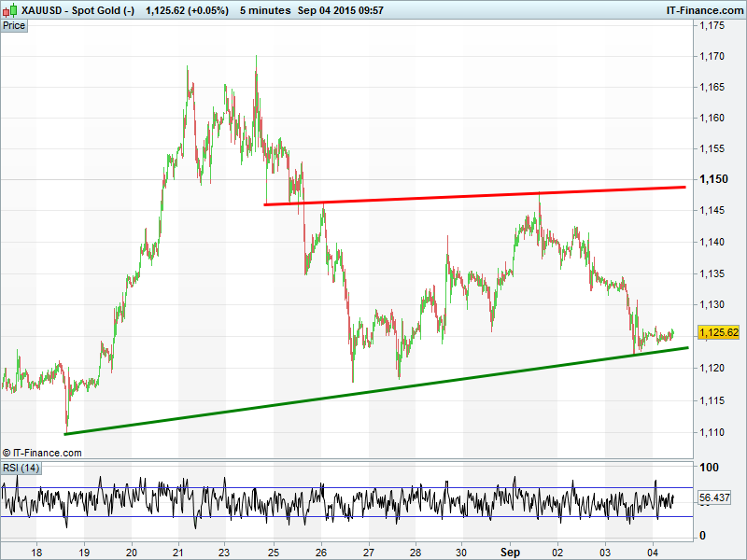The height and width of the screenshot is (560, 747).
Task: Click the 1,175 label on price axis
Action: click(712, 25)
